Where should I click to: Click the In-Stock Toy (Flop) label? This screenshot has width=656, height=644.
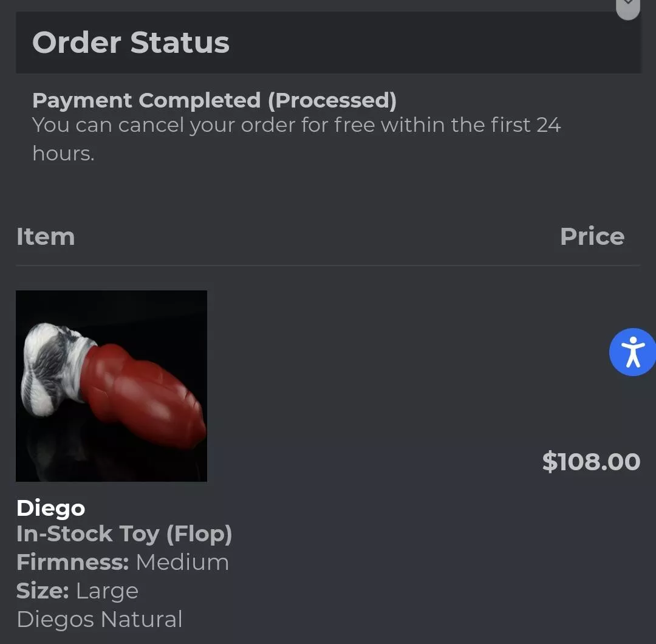[124, 534]
